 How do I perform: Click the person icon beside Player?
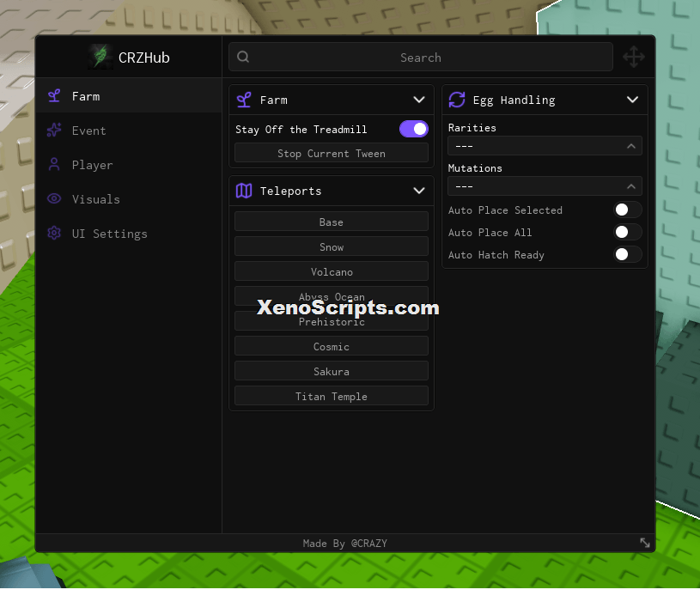point(54,164)
